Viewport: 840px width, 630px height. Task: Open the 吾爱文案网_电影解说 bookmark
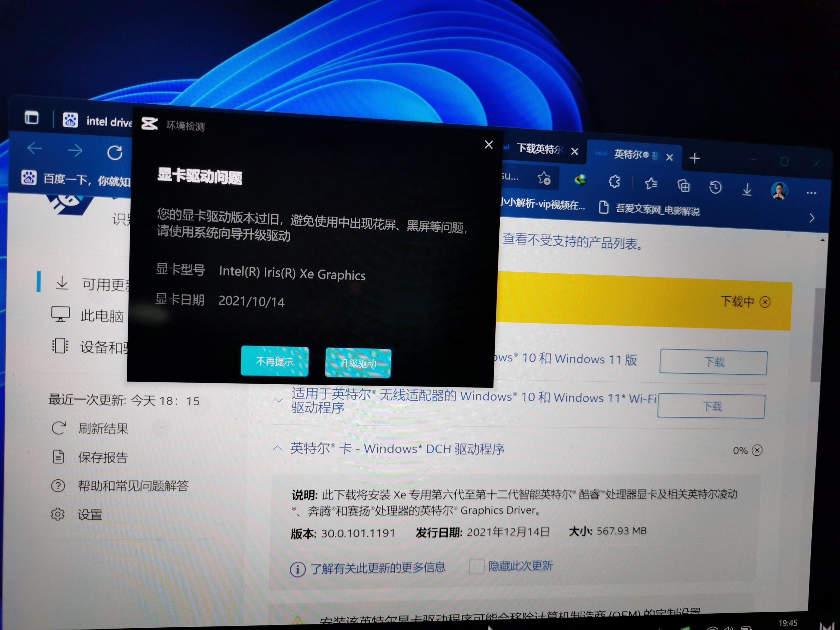pos(649,209)
